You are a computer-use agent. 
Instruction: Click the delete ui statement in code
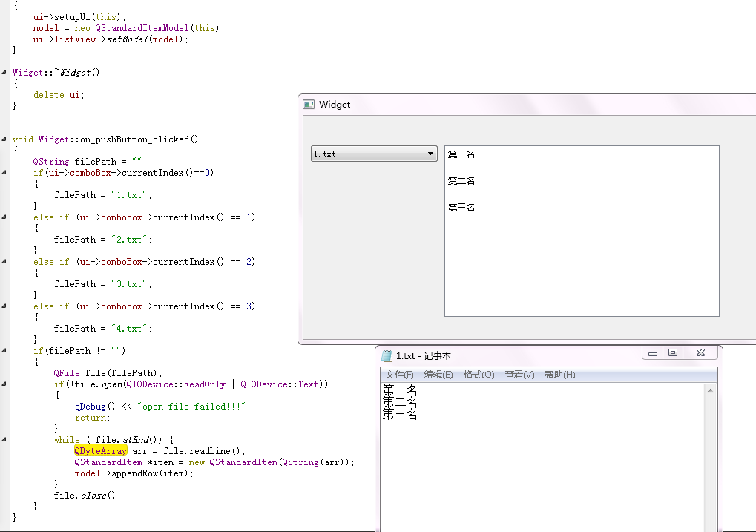(59, 95)
